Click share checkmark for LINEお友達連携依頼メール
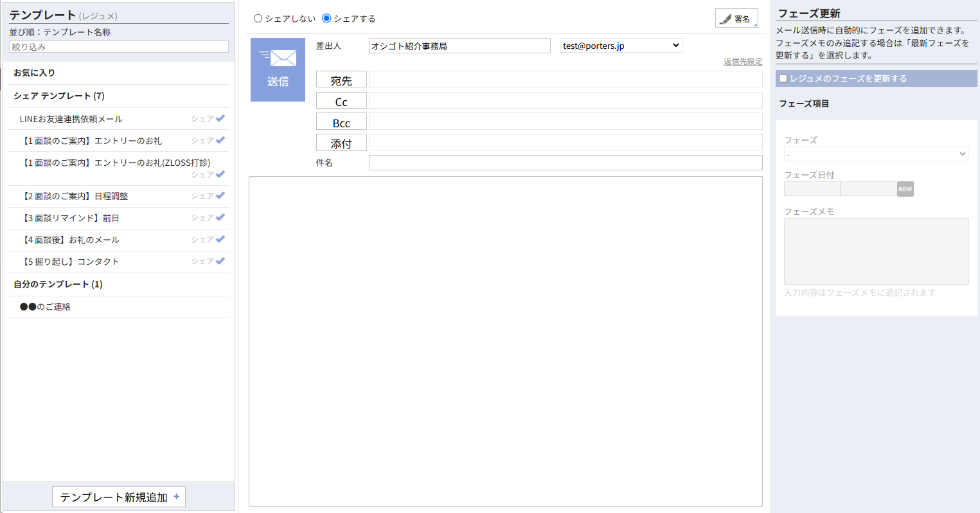This screenshot has width=980, height=513. point(220,118)
